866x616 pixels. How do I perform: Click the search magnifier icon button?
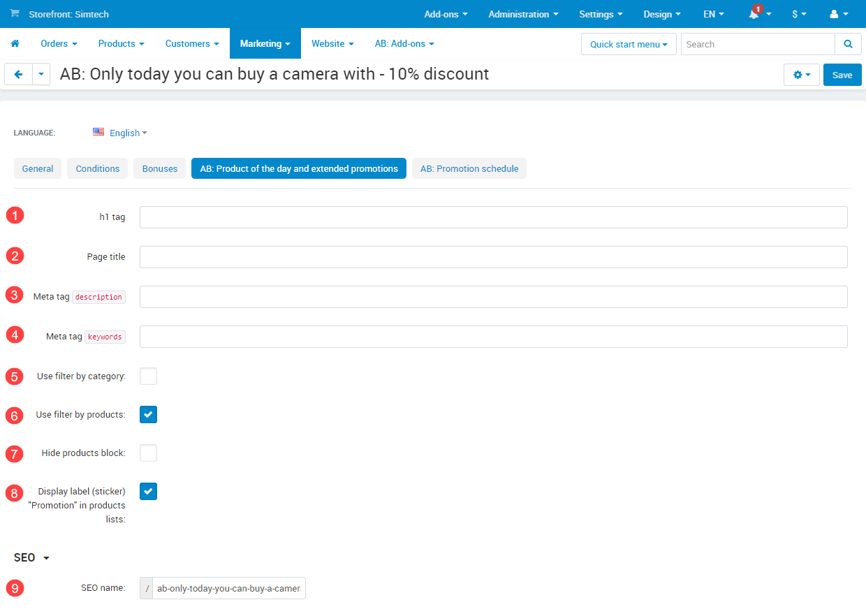[x=848, y=44]
